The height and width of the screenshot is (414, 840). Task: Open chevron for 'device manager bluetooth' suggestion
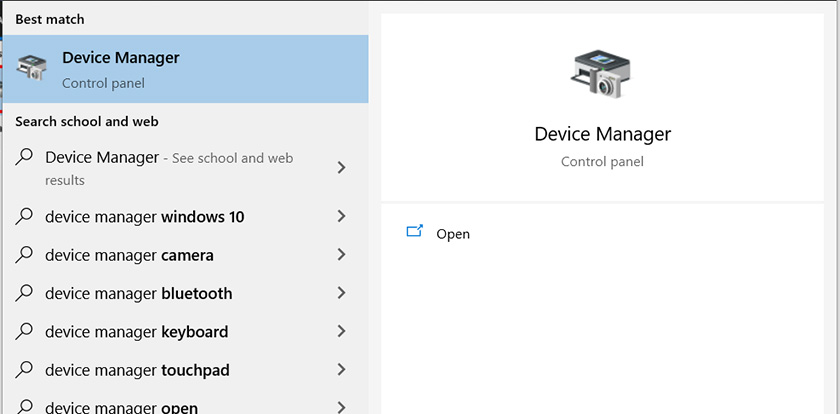pos(341,293)
